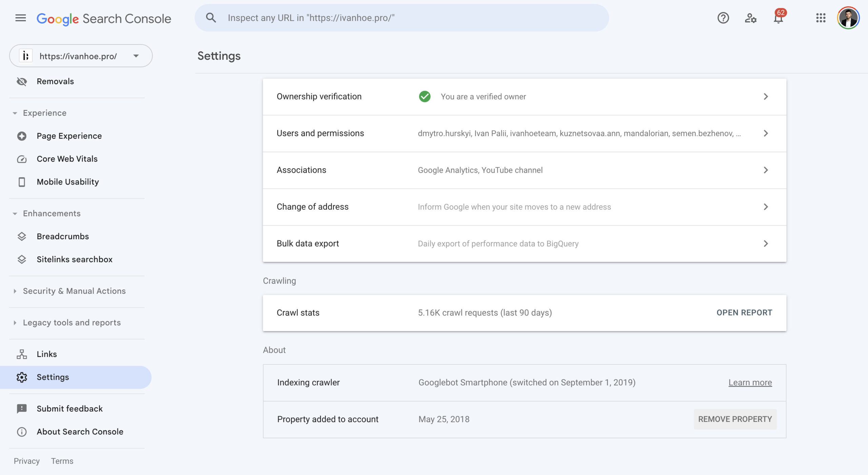Open the Core Web Vitals report

67,159
